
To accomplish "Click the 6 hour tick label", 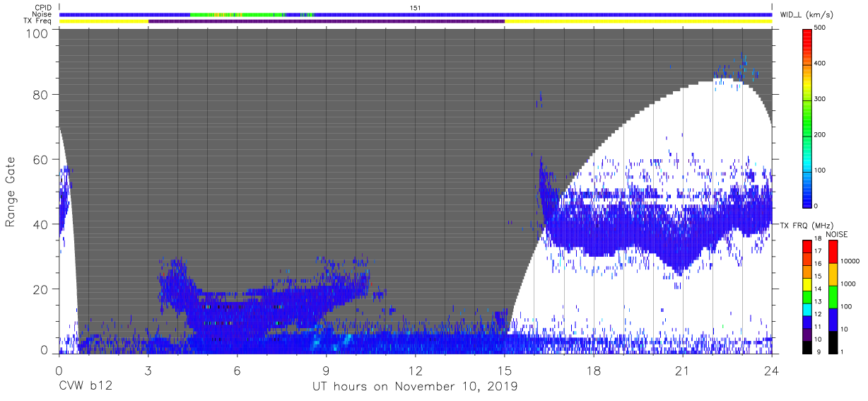I will (x=237, y=371).
